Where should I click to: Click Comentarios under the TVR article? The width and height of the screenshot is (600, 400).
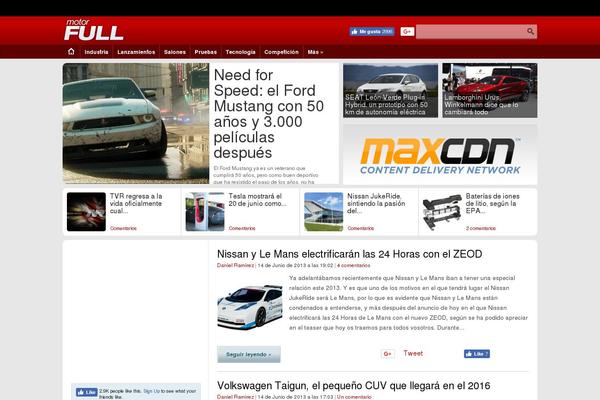[123, 228]
